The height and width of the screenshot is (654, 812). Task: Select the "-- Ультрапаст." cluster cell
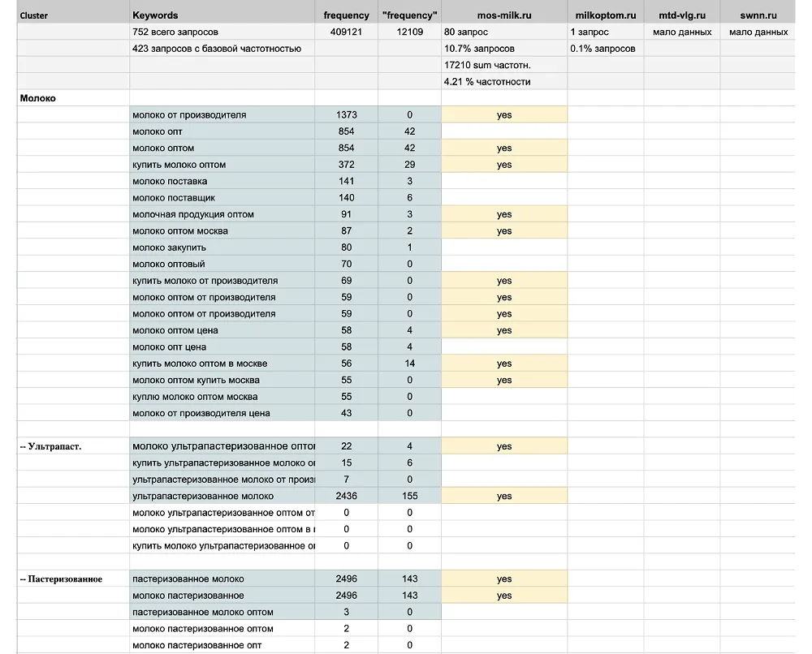50,446
